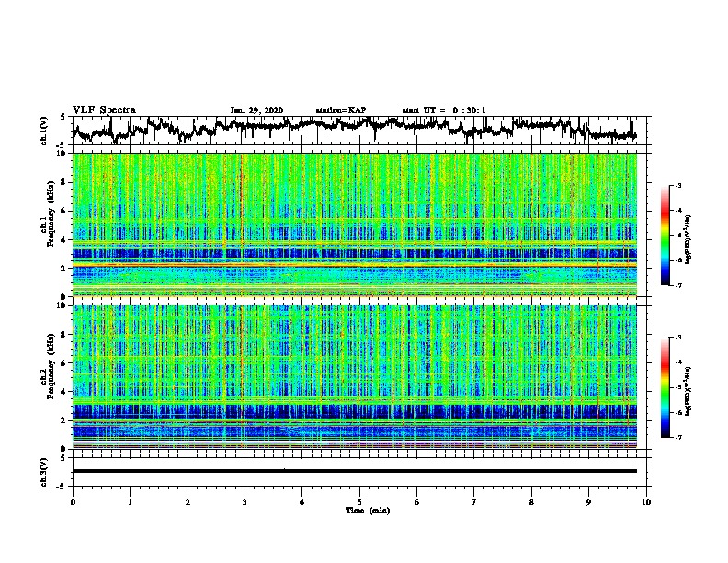The image size is (728, 563).
Task: Click the "station=KAP" header text
Action: click(341, 110)
